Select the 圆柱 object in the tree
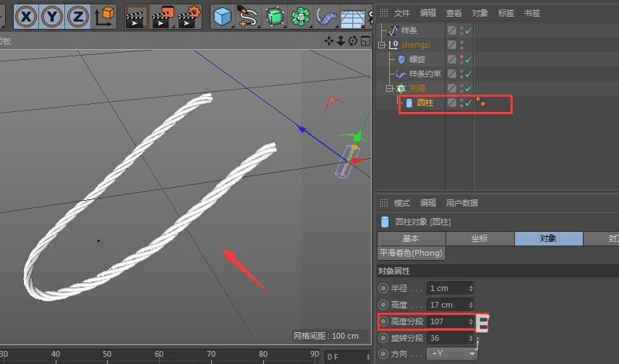This screenshot has height=364, width=619. [424, 103]
